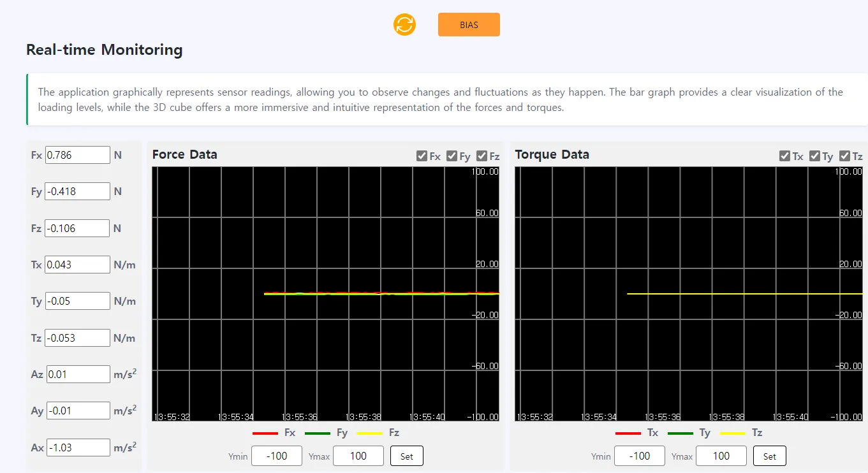Select the Az acceleration field
The image size is (868, 473).
(x=78, y=374)
